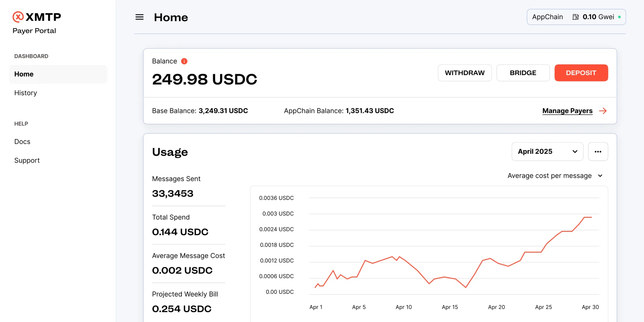Click the 0.0018 USDC axis label

277,245
